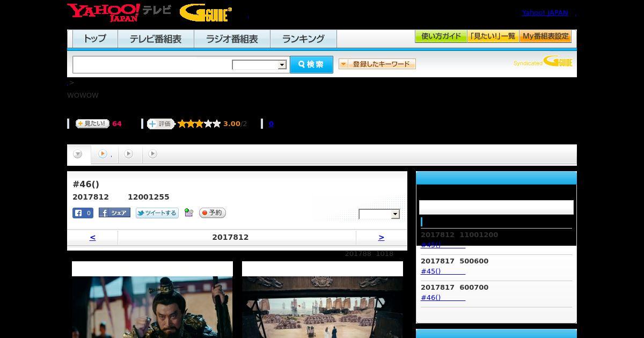The height and width of the screenshot is (338, 644).
Task: Expand the dropdown inside the search bar
Action: click(259, 65)
